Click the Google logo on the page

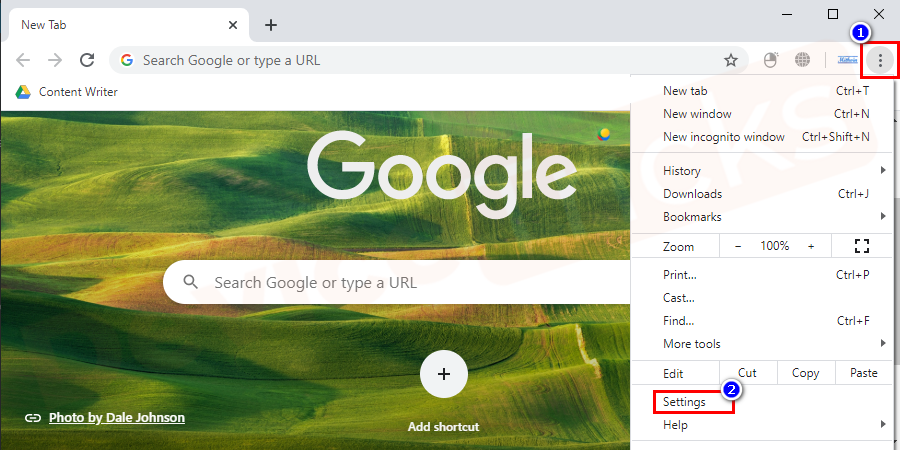tap(442, 173)
